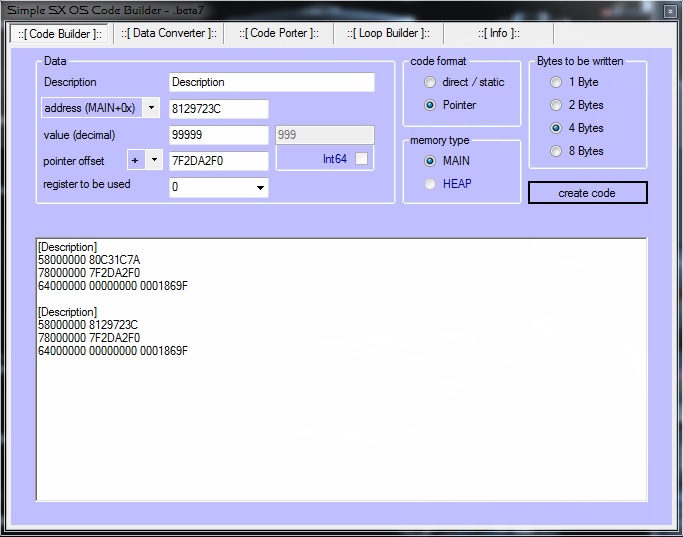This screenshot has height=537, width=683.
Task: Toggle the Int64 checkbox
Action: point(362,159)
